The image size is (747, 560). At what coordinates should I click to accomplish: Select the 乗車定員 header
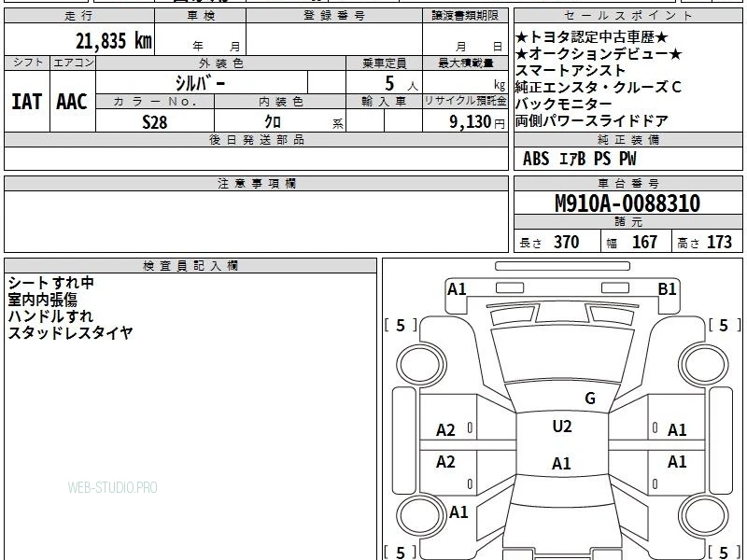(384, 63)
